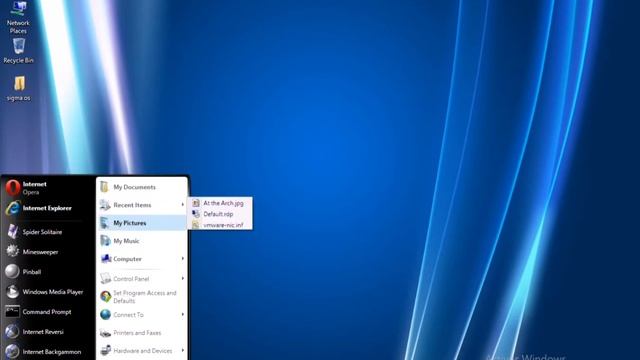Screen dimensions: 640x360
Task: Click the Connect To globe icon
Action: pos(106,315)
